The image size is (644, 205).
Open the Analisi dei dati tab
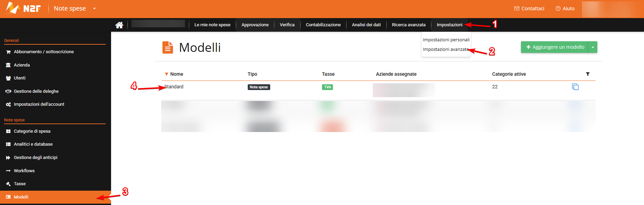click(x=366, y=25)
